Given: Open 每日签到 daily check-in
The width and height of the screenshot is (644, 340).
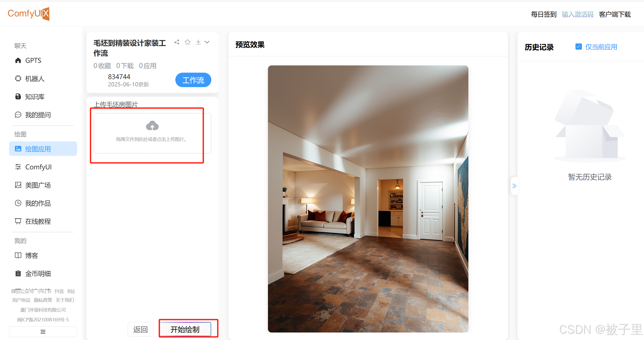Looking at the screenshot, I should (543, 14).
